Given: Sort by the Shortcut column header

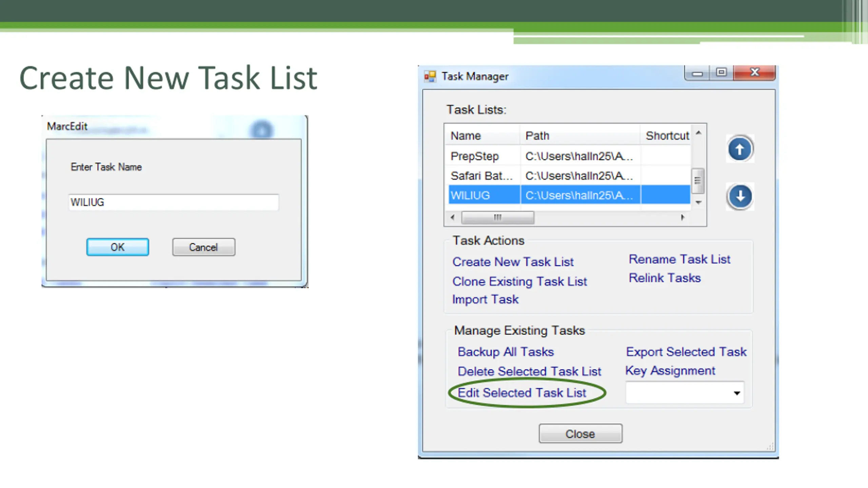Looking at the screenshot, I should [x=665, y=136].
